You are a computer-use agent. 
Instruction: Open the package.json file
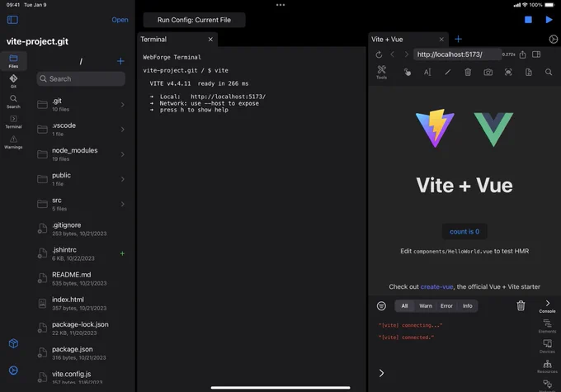pyautogui.click(x=81, y=353)
